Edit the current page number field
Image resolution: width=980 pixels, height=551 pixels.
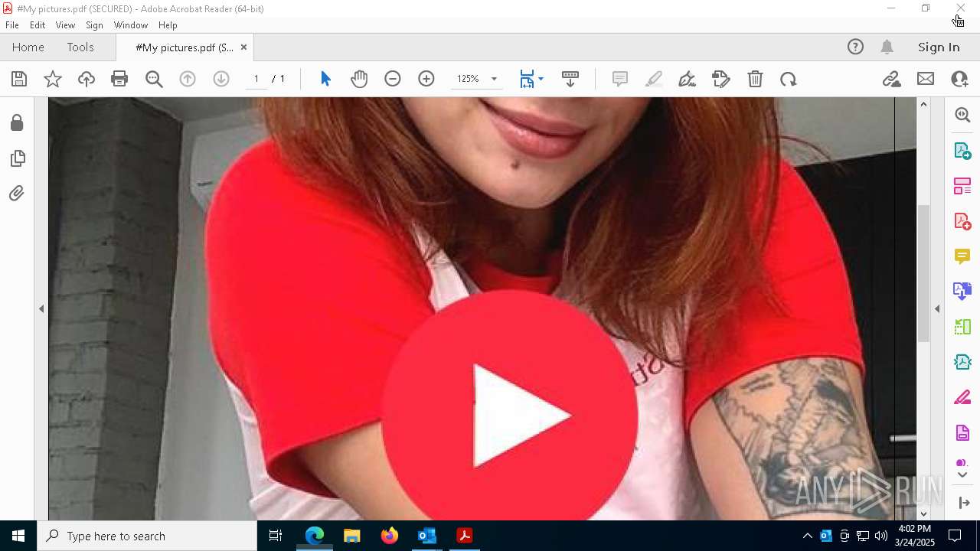256,79
